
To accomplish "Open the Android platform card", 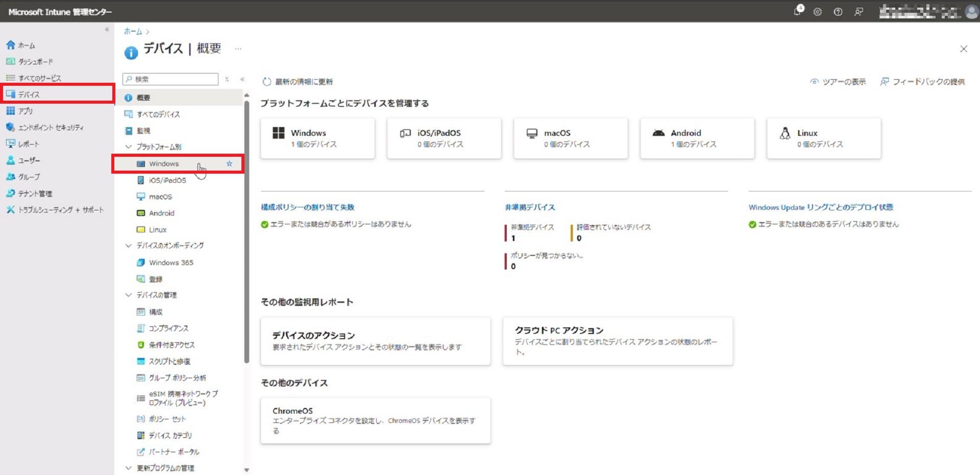I will [697, 138].
